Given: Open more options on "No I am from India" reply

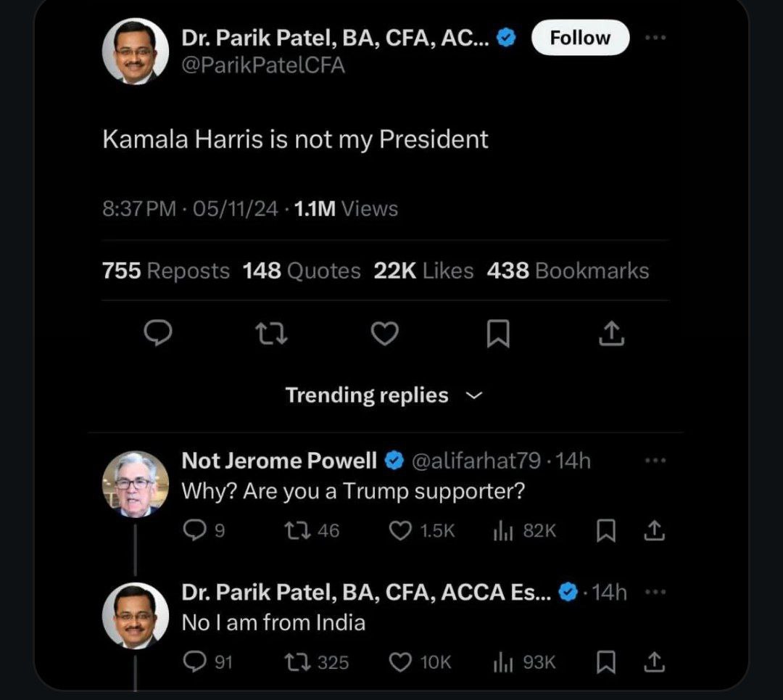Looking at the screenshot, I should click(655, 592).
